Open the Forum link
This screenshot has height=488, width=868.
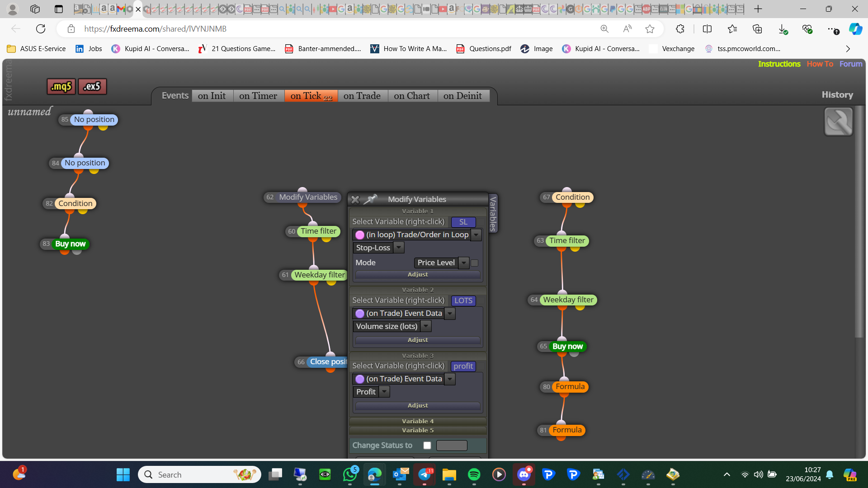[x=851, y=64]
